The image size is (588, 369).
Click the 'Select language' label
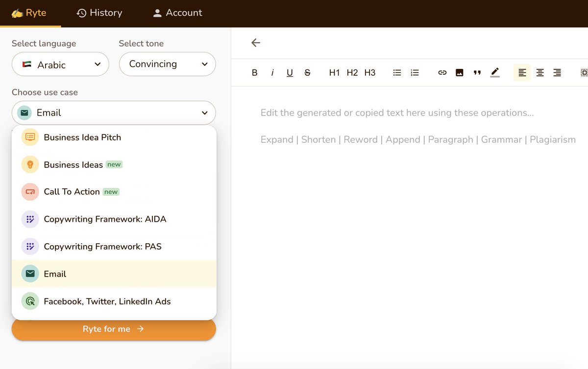[44, 44]
